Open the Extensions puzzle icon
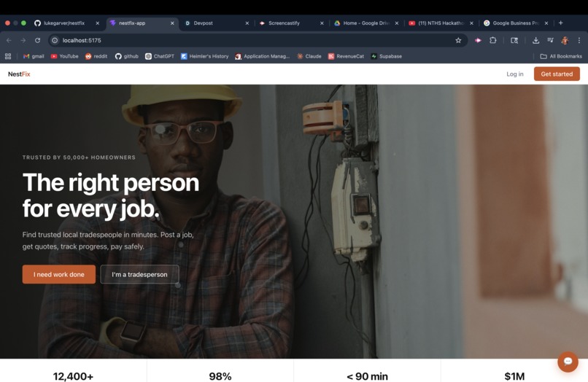Image resolution: width=588 pixels, height=382 pixels. pyautogui.click(x=492, y=41)
